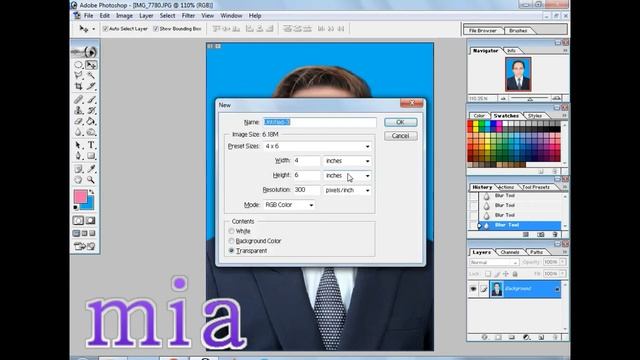The width and height of the screenshot is (640, 360).
Task: Open the layer Fill arrow
Action: click(563, 273)
